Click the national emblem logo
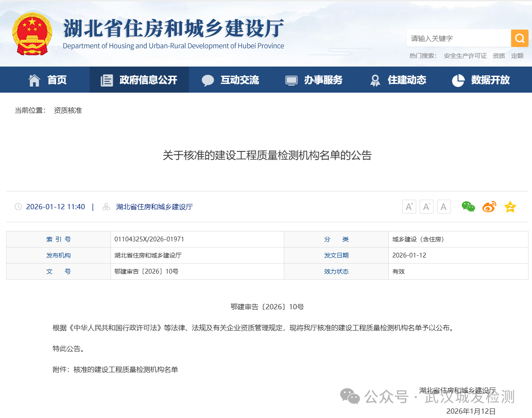The width and height of the screenshot is (532, 418). [32, 34]
